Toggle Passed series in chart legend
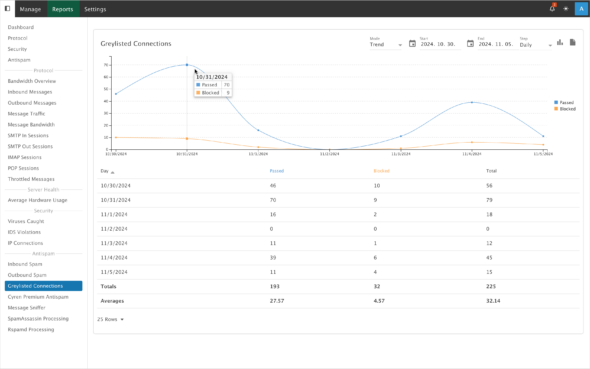590x369 pixels. pyautogui.click(x=564, y=102)
